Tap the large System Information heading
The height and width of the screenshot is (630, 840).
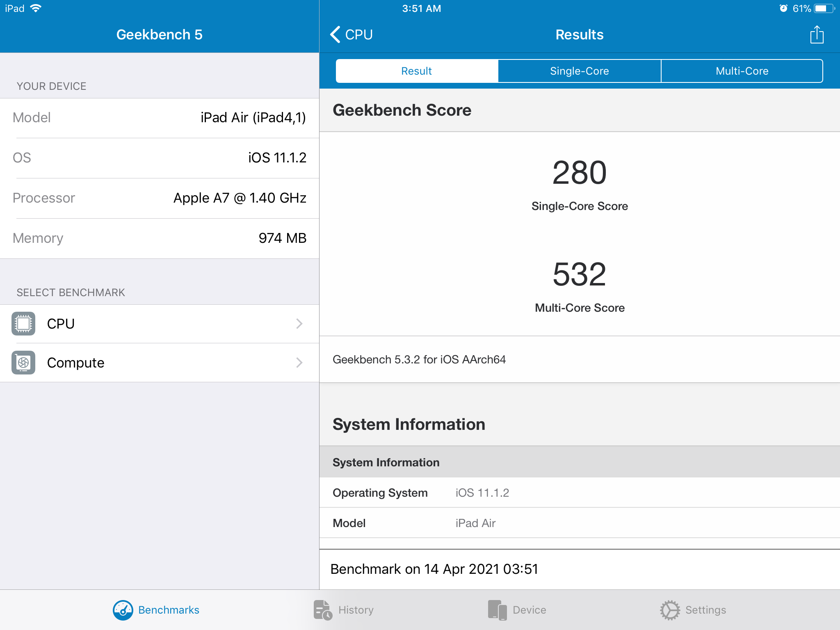pos(409,424)
